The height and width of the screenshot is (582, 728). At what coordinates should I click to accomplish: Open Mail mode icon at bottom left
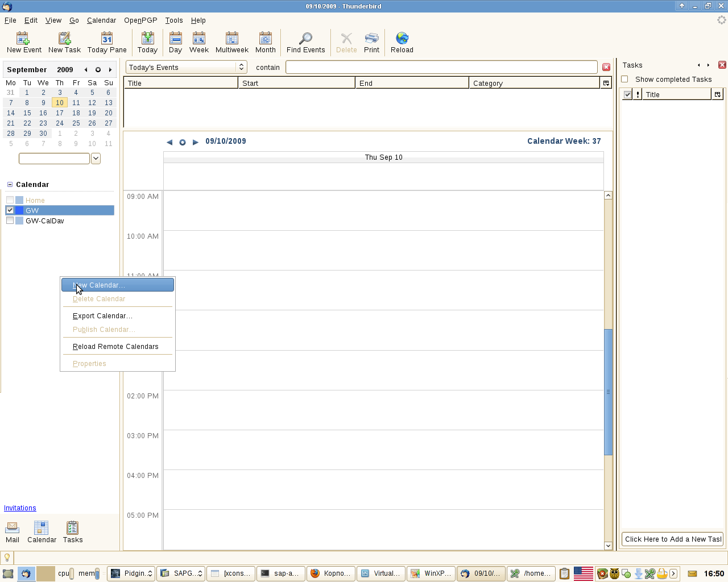point(13,533)
